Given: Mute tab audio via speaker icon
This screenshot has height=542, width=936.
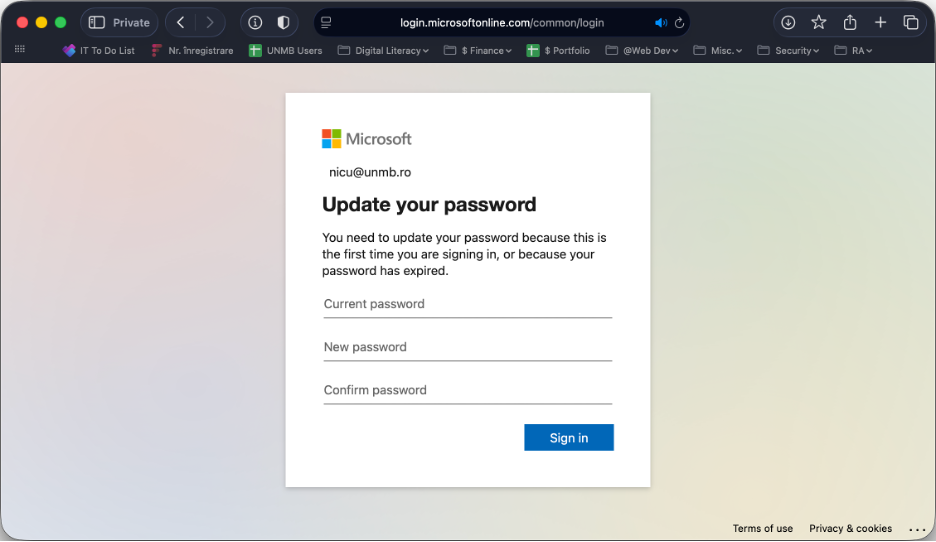Looking at the screenshot, I should click(x=661, y=22).
